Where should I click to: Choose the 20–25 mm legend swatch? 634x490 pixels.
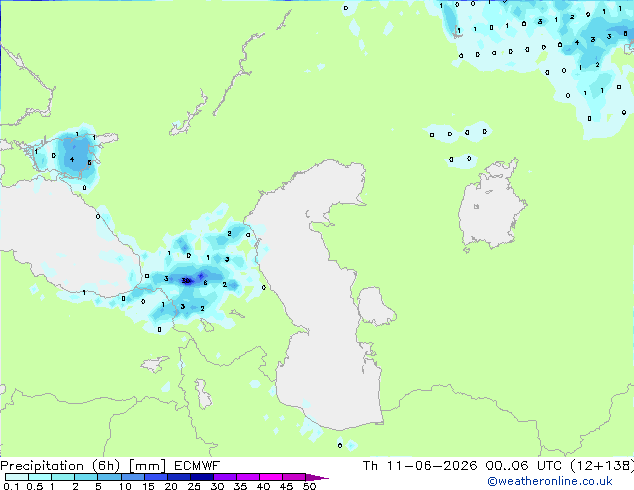[x=178, y=477]
